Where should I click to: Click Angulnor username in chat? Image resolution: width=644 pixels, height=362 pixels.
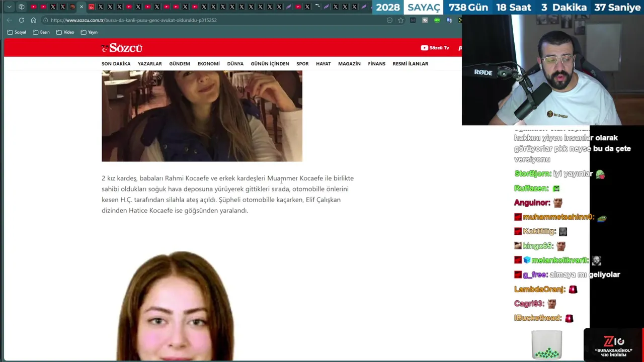(x=532, y=203)
